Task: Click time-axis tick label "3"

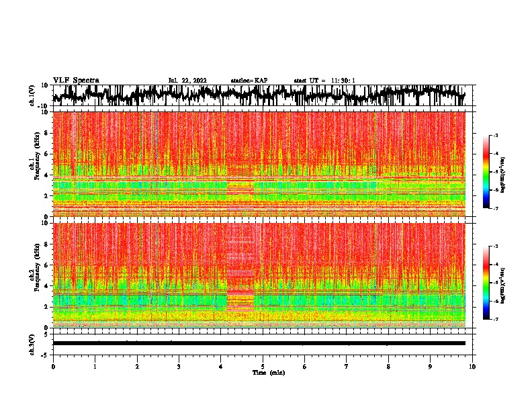Action: (179, 367)
